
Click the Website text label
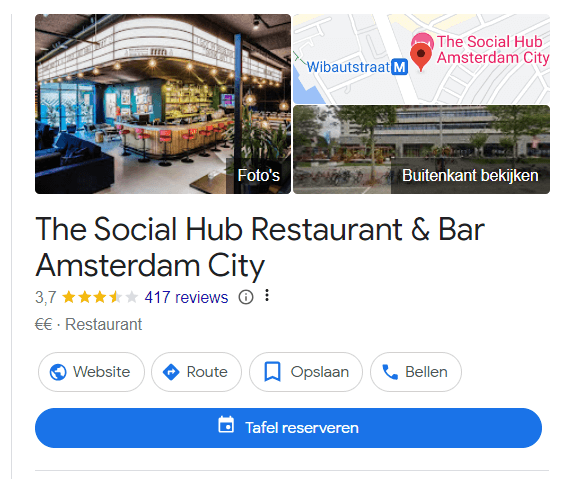(102, 372)
